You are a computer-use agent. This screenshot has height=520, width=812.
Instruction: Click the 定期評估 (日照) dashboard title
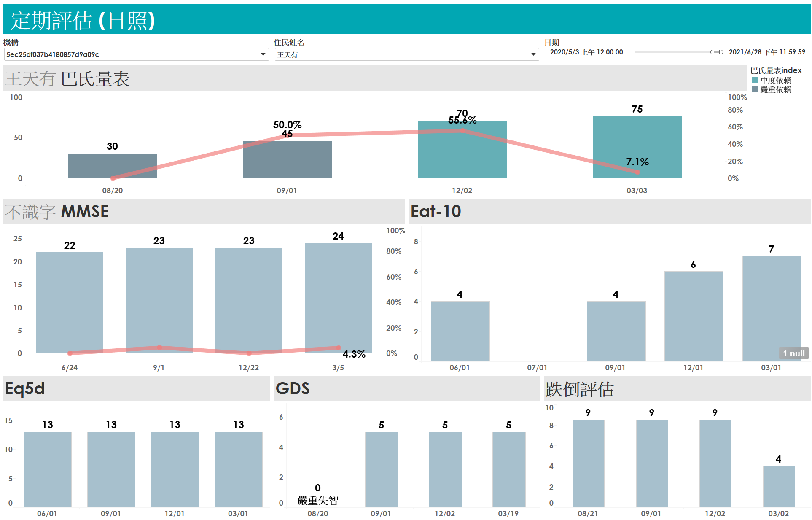tap(83, 20)
